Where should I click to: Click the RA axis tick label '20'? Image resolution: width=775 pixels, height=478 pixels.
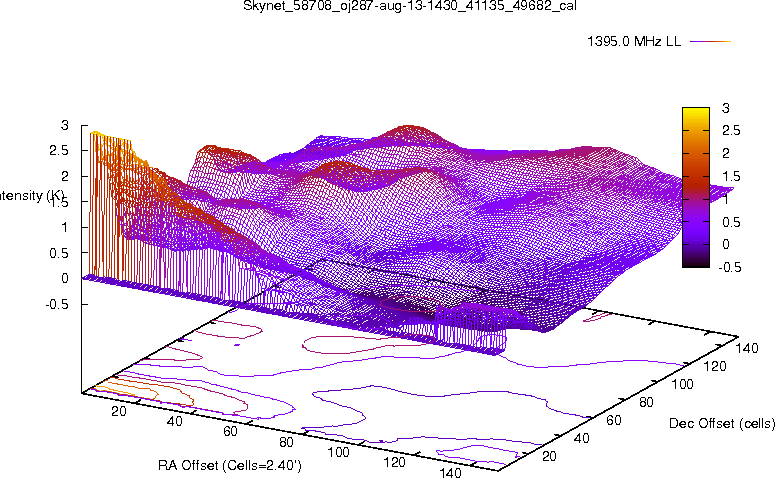[119, 411]
